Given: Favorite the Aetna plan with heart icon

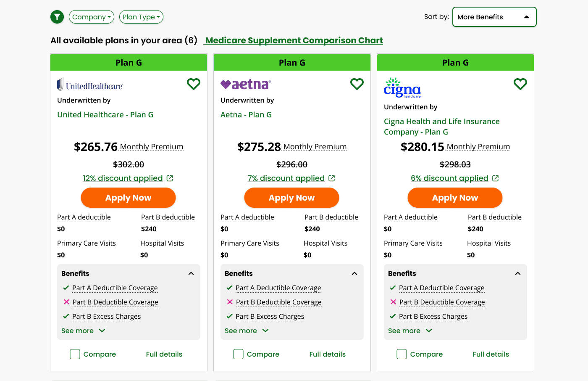Looking at the screenshot, I should (357, 84).
